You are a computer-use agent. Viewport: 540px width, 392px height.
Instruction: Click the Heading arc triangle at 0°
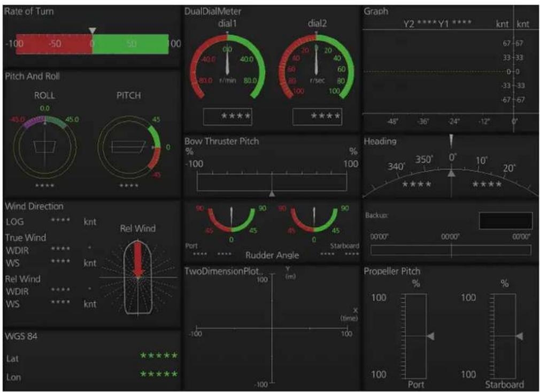tap(451, 173)
